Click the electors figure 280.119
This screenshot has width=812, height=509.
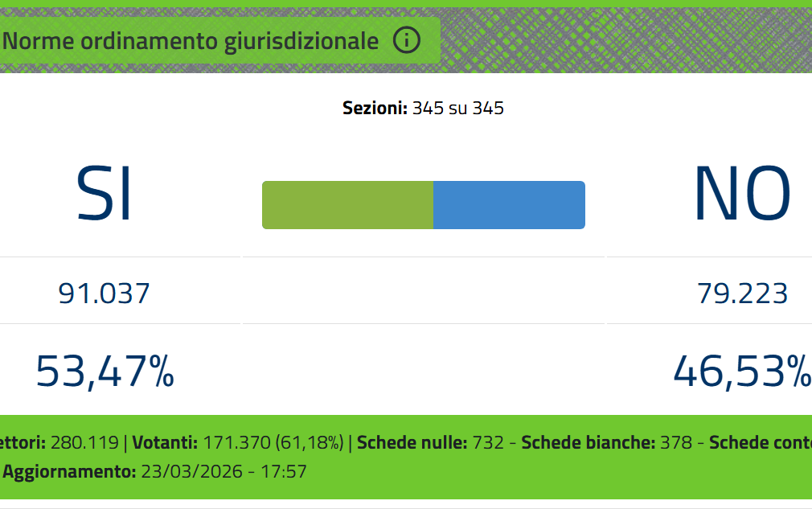pos(85,442)
